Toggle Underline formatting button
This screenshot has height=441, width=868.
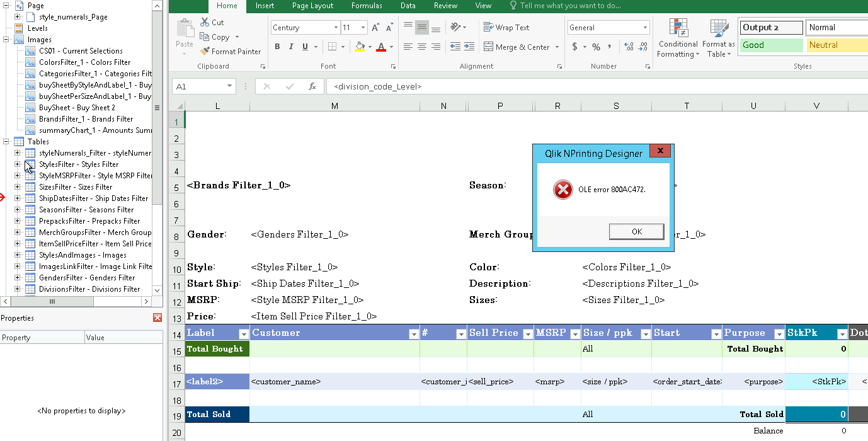(306, 47)
